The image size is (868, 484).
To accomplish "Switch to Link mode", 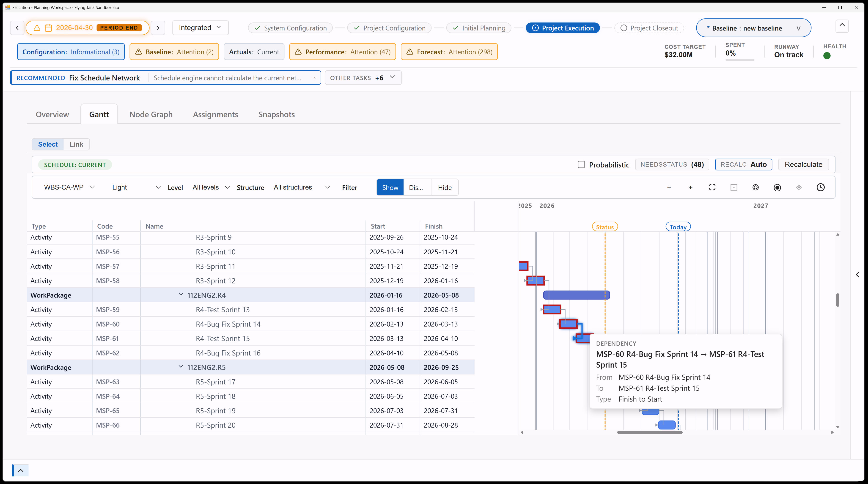I will pos(76,144).
